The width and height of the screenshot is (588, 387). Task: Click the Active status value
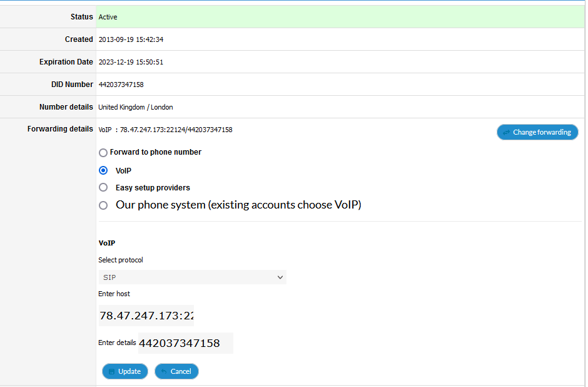(x=108, y=17)
